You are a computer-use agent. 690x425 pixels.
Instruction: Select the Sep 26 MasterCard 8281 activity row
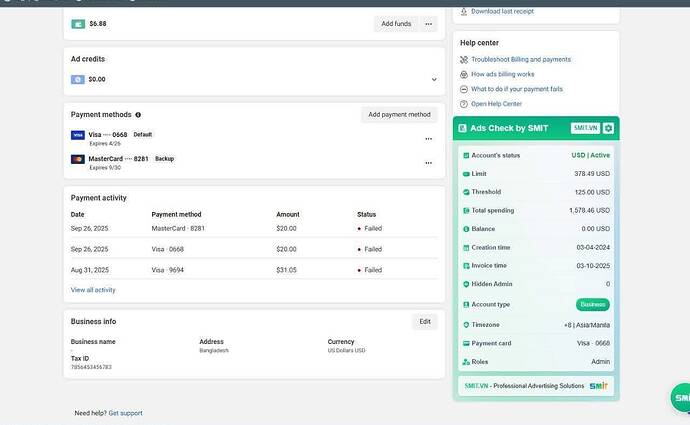tap(254, 228)
